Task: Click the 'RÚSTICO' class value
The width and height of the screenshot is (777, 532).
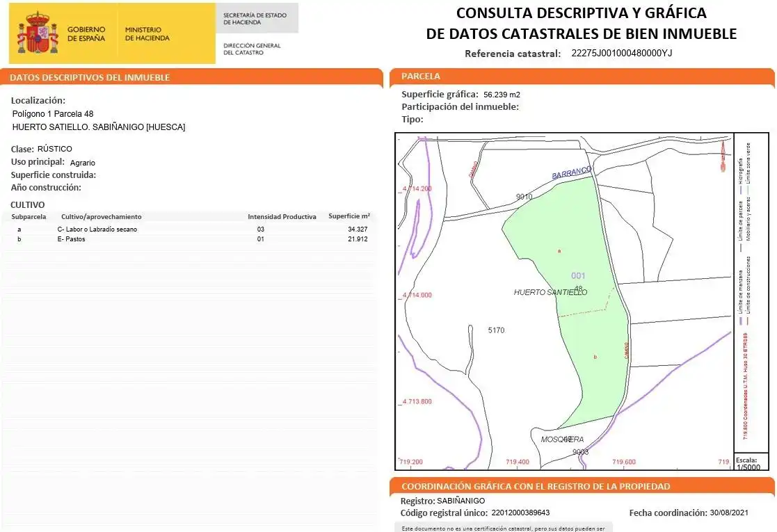Action: (54, 149)
